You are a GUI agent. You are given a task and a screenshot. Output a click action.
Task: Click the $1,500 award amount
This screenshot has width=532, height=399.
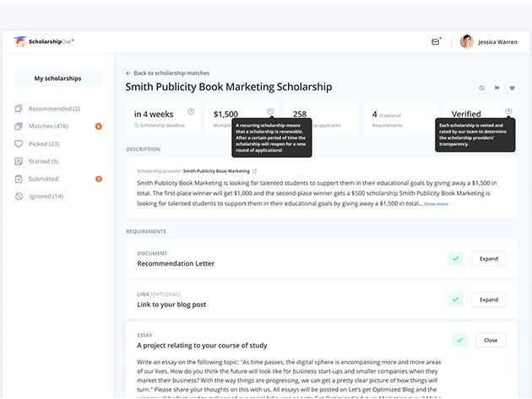pyautogui.click(x=225, y=114)
